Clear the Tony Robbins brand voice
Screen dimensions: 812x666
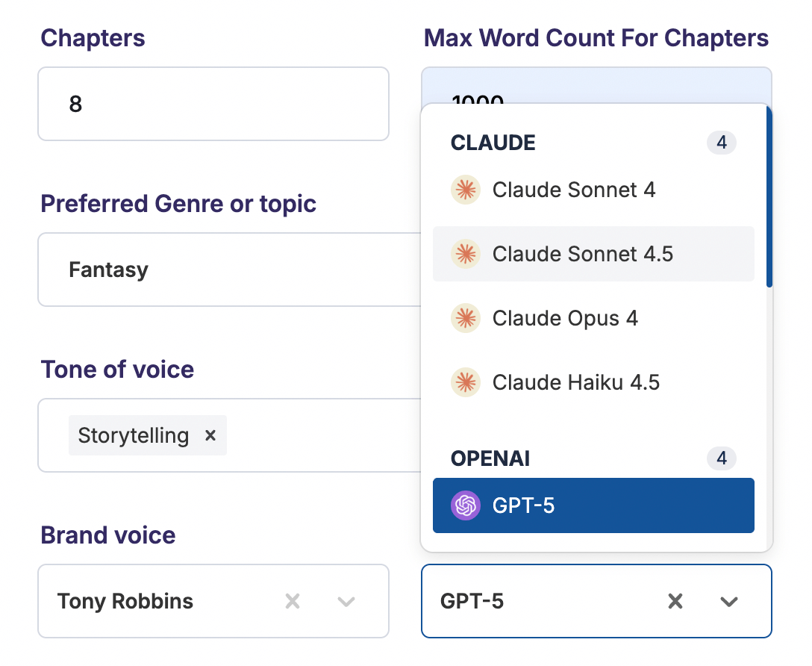point(293,601)
